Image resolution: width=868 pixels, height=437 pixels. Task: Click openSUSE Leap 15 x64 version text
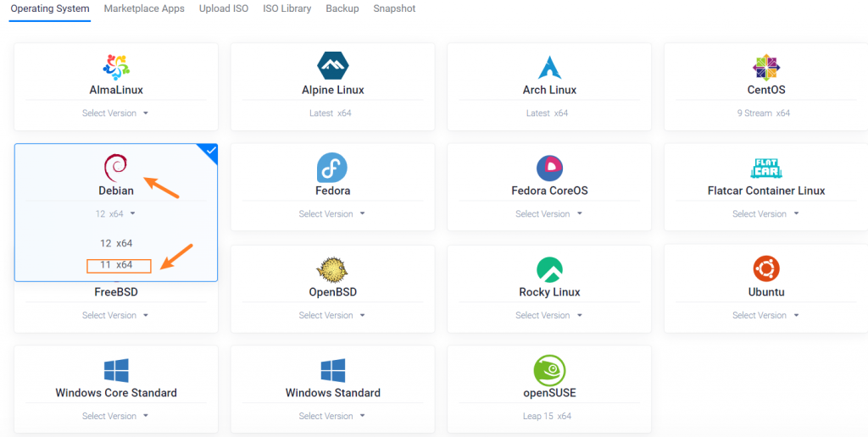pos(547,416)
